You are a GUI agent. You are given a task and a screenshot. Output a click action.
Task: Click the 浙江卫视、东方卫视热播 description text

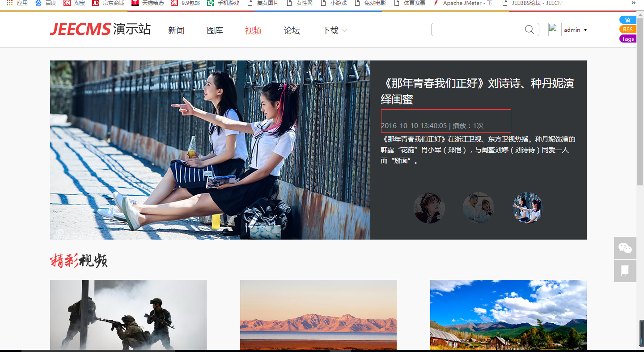pos(478,150)
